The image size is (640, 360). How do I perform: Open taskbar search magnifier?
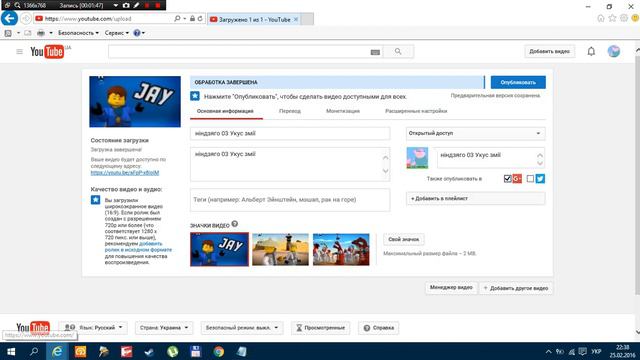34,351
